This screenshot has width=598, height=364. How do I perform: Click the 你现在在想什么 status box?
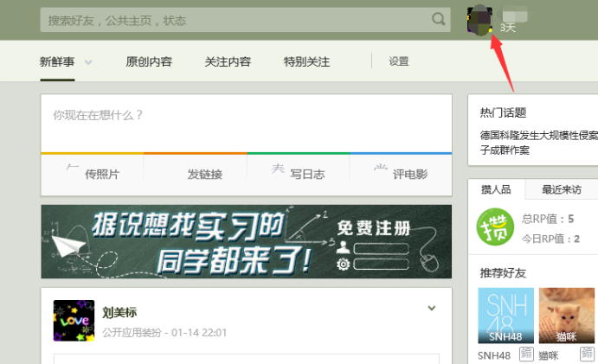tap(247, 123)
